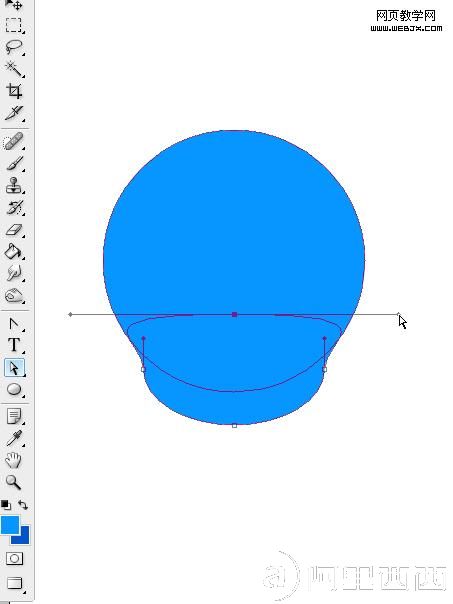Pick the Brush tool
Screen dimensions: 453x604
[14, 164]
